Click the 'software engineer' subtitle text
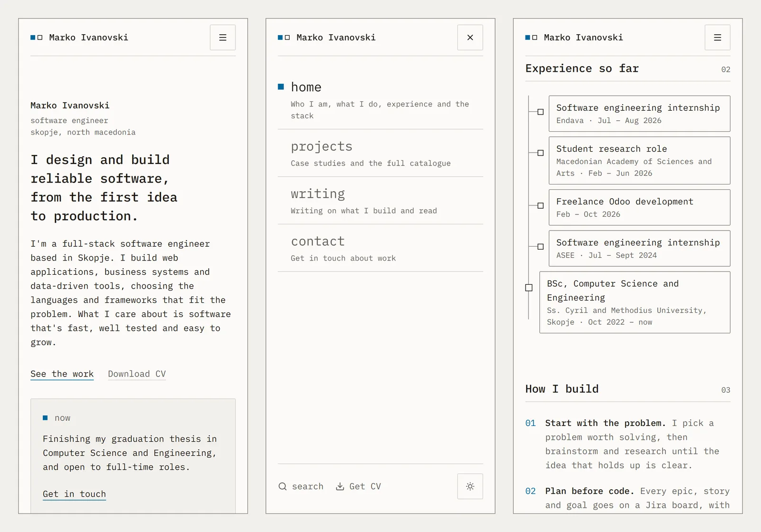 [x=69, y=121]
